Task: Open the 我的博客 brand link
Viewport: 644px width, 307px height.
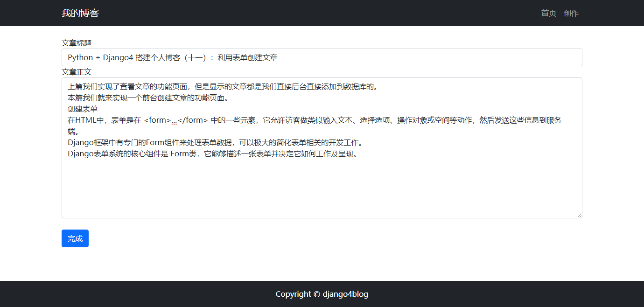Action: (x=80, y=13)
